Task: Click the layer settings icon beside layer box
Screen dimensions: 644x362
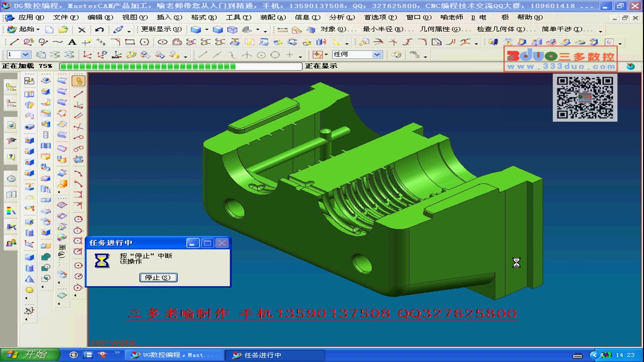Action: tap(41, 54)
